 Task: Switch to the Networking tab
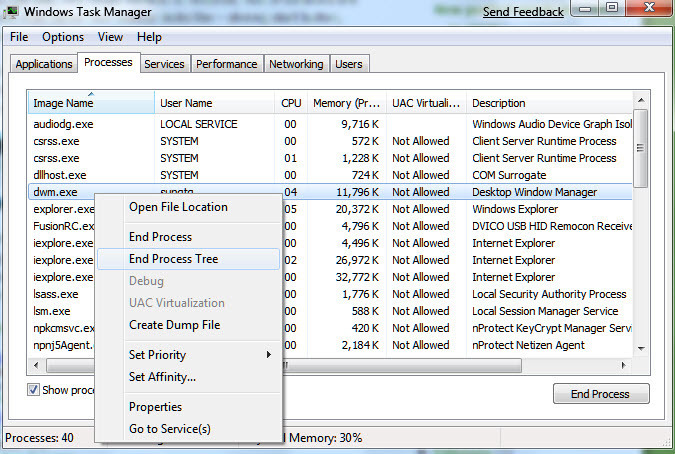[x=296, y=64]
